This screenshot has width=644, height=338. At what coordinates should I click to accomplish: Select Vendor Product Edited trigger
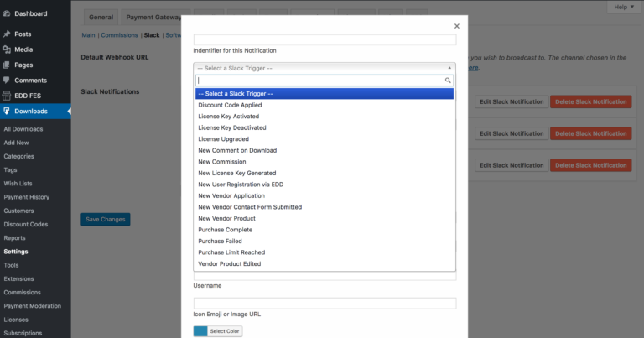[325, 263]
